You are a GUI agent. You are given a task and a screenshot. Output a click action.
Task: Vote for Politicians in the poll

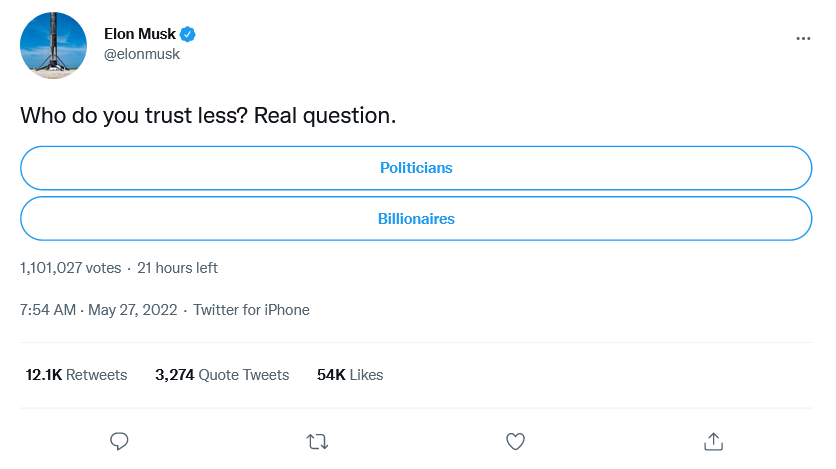tap(416, 168)
